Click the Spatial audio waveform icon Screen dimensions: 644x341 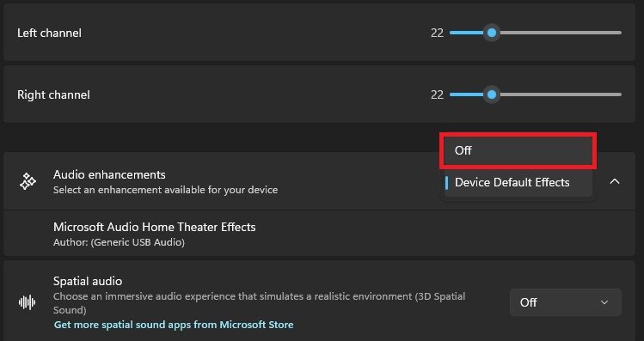28,302
